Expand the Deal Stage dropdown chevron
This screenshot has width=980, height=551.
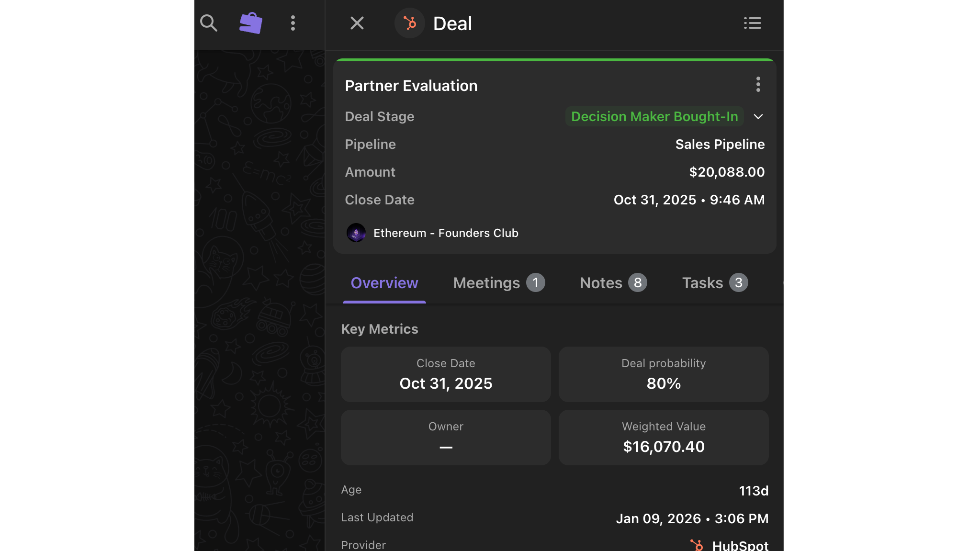click(758, 117)
